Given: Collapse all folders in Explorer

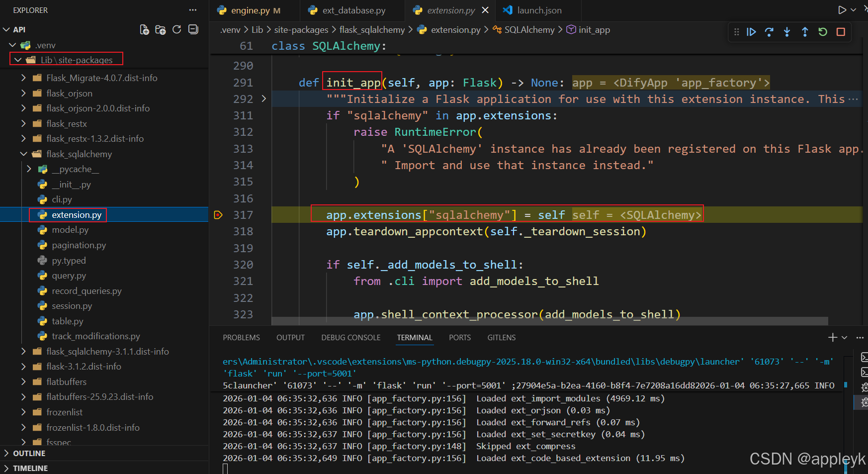Looking at the screenshot, I should (x=193, y=30).
